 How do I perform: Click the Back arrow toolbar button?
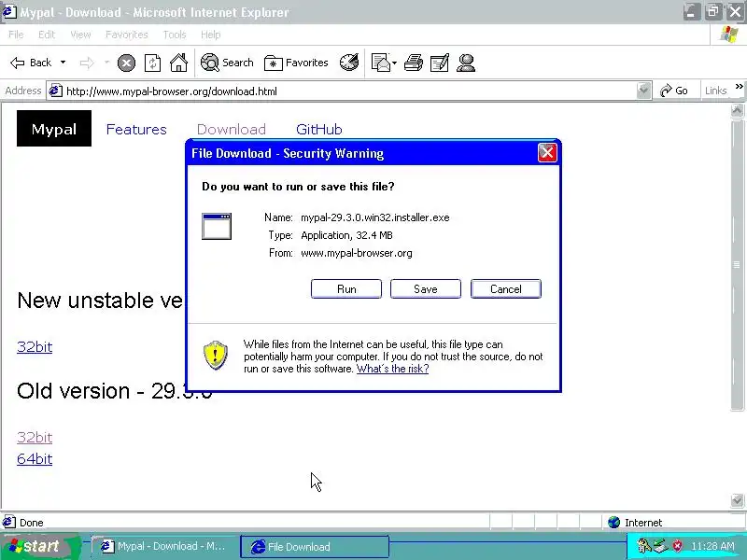tap(31, 63)
